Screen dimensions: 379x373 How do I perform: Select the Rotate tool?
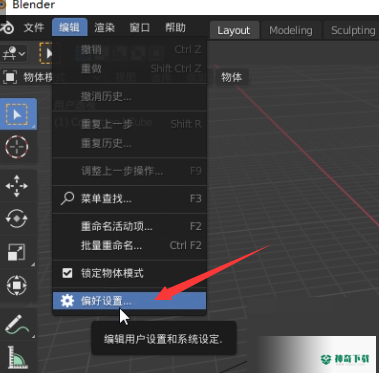17,219
